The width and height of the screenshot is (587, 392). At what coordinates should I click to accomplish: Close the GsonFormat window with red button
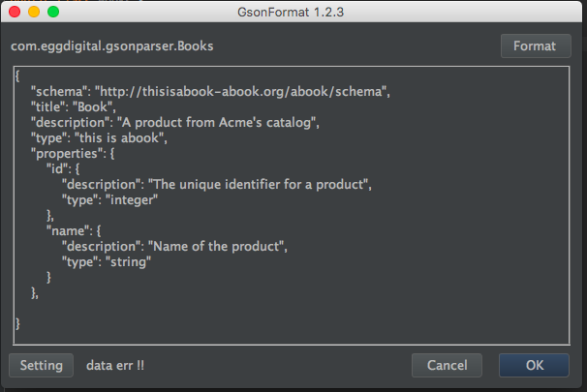15,13
